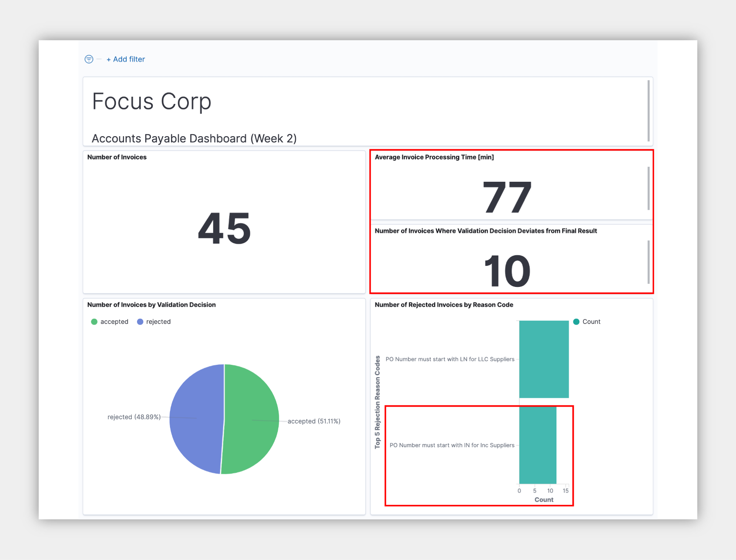Click the Accounts Payable Dashboard (Week 2) subtitle
This screenshot has width=736, height=560.
point(194,138)
